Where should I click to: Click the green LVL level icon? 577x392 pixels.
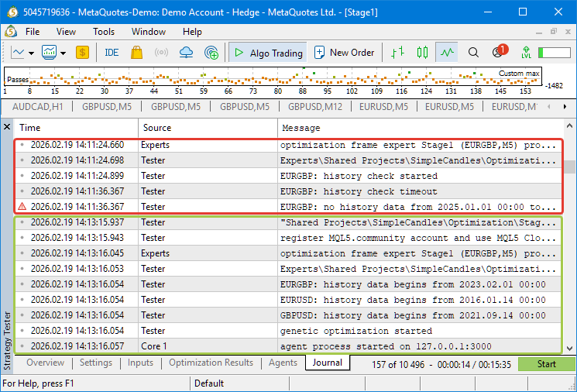tap(526, 53)
